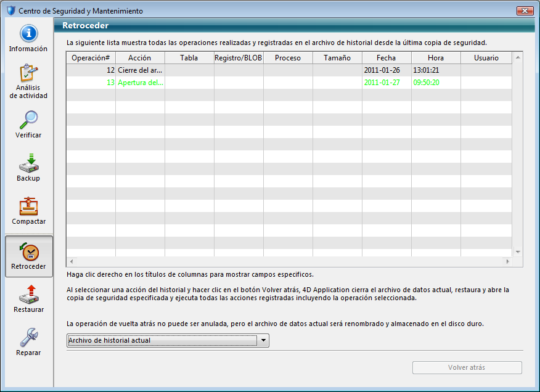Click the Acción column header
540x392 pixels.
point(140,58)
